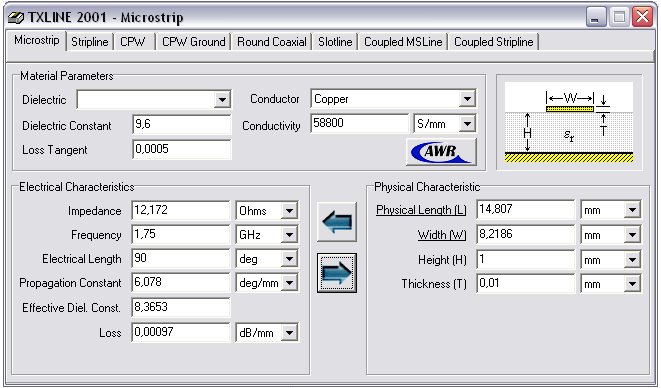Close the TXLINE 2001 window
This screenshot has width=661, height=388.
(642, 17)
